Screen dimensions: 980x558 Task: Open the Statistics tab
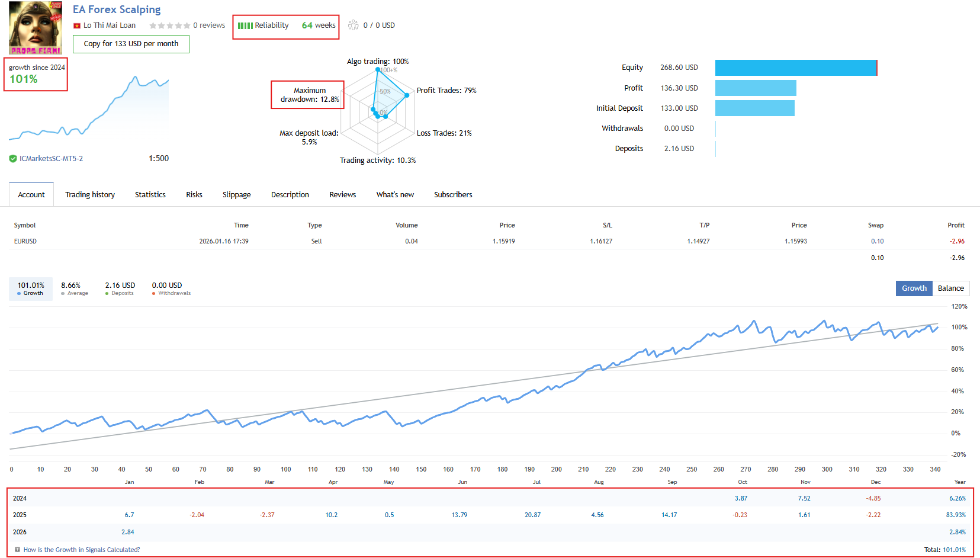(x=150, y=194)
